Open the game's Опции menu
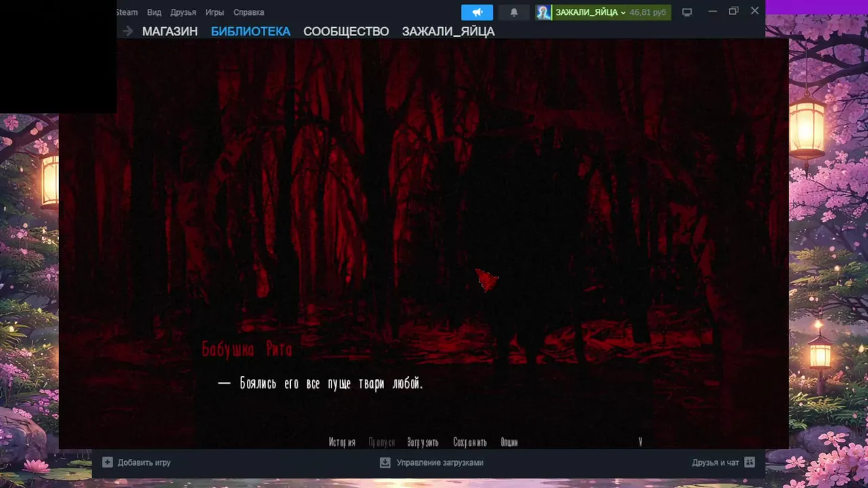 [x=509, y=442]
